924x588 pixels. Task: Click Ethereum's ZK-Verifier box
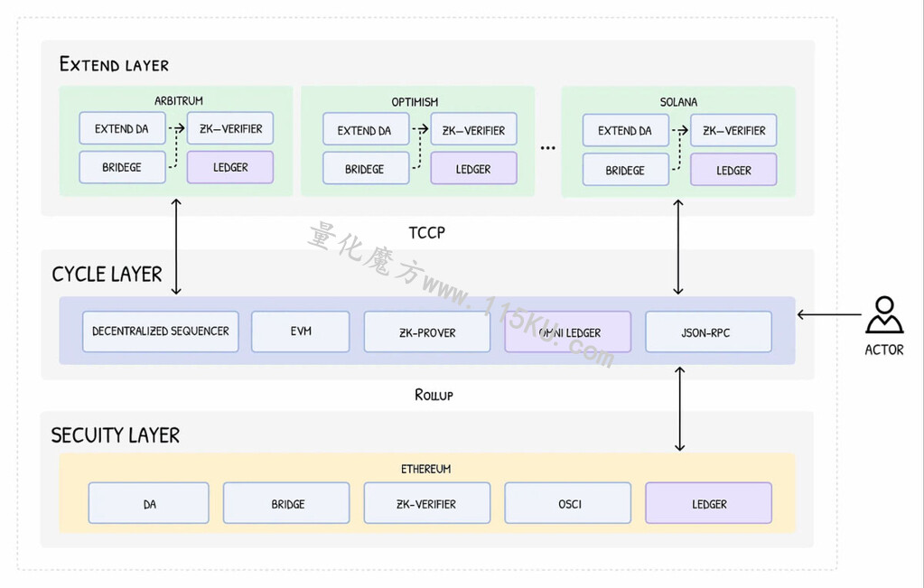pyautogui.click(x=427, y=503)
